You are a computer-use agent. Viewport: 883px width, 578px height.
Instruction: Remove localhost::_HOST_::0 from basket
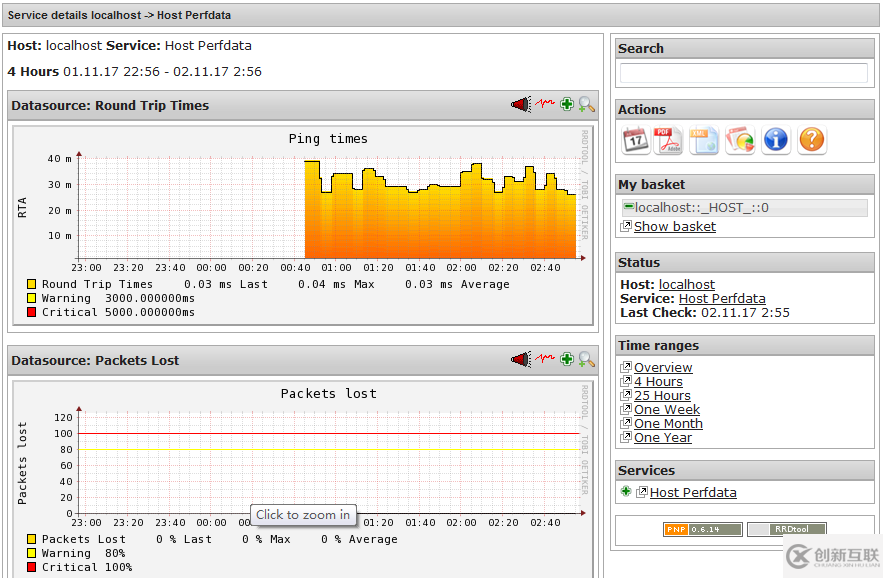pyautogui.click(x=628, y=207)
